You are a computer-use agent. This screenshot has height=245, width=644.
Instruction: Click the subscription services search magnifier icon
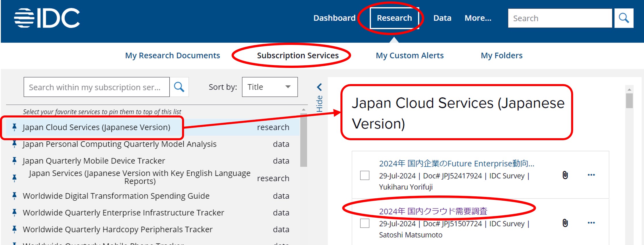coord(179,87)
